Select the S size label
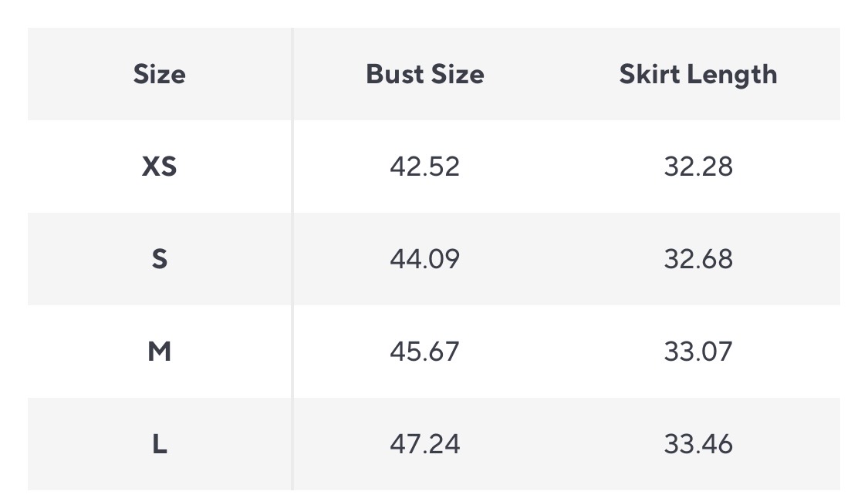Viewport: 868px width, 498px height. click(x=159, y=259)
